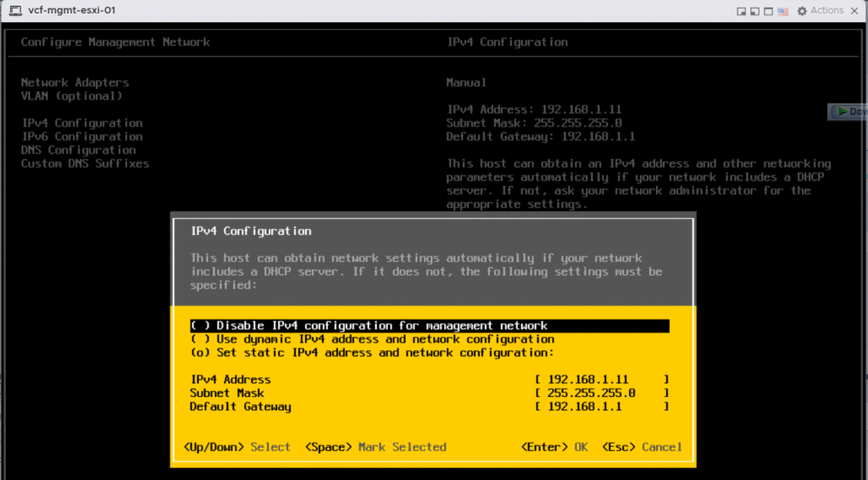Screen dimensions: 868x480
Task: Open the Actions dropdown menu
Action: (x=826, y=11)
